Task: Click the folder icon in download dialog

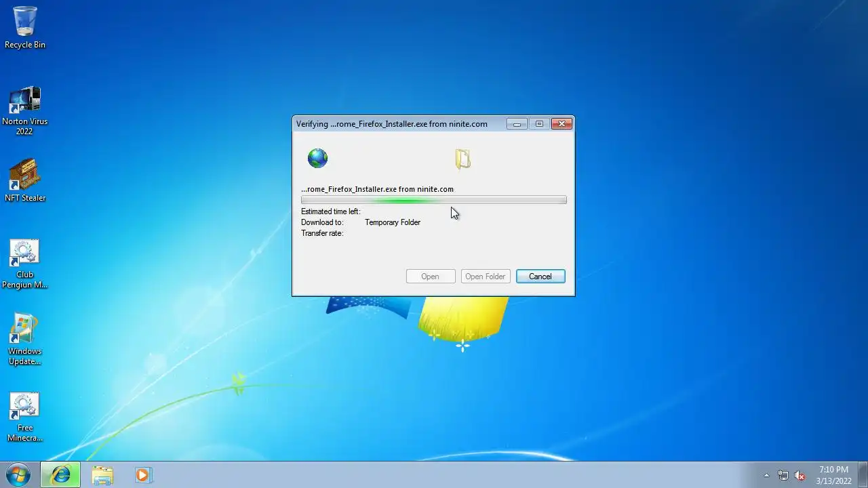Action: 463,159
